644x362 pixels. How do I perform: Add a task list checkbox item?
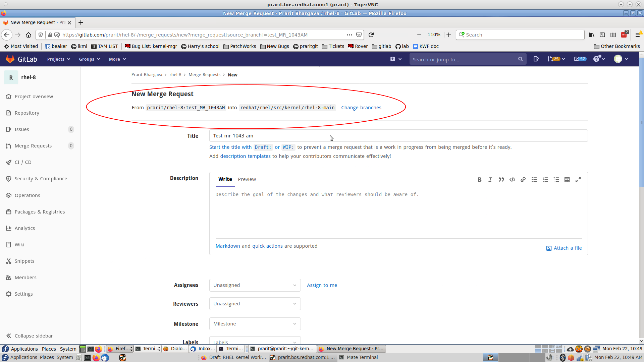click(x=556, y=180)
